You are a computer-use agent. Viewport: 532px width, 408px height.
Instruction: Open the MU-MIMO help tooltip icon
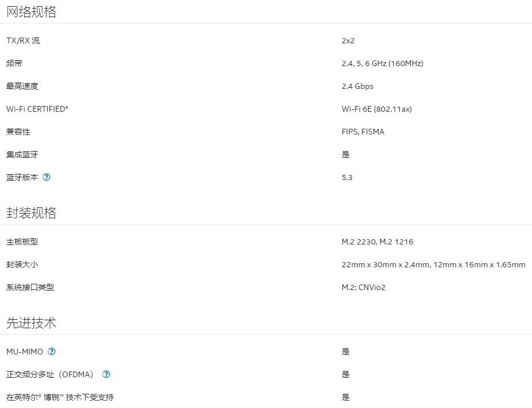pyautogui.click(x=52, y=352)
